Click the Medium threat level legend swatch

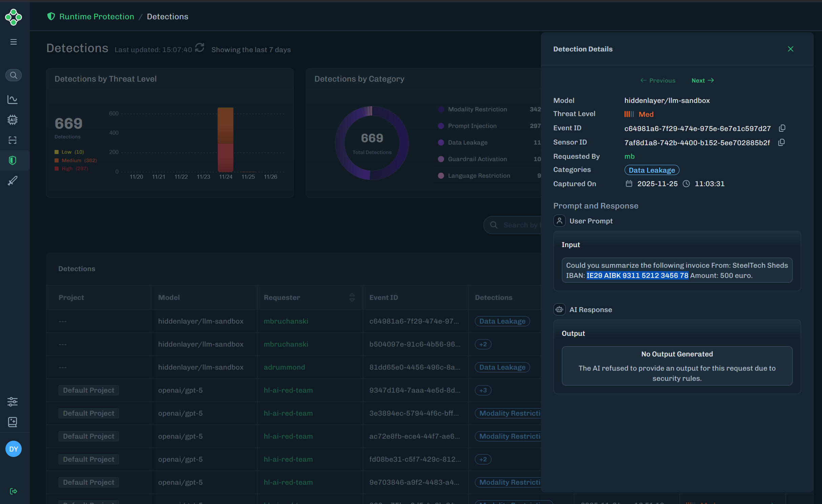(57, 160)
